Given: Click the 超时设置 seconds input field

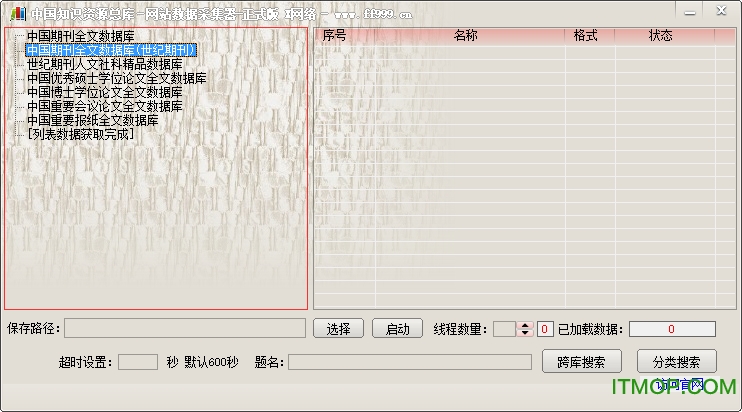Looking at the screenshot, I should pyautogui.click(x=138, y=362).
